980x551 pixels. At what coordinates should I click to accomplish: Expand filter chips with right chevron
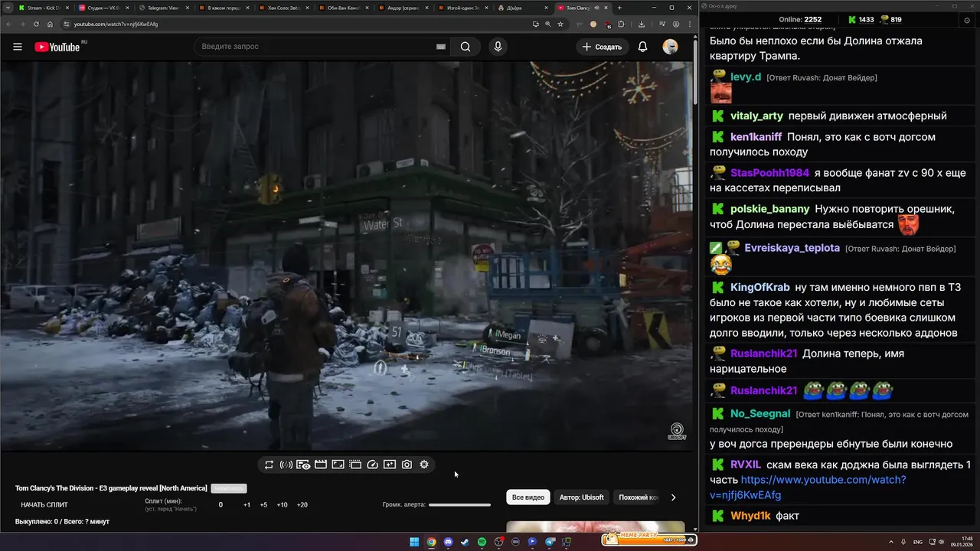pyautogui.click(x=673, y=497)
